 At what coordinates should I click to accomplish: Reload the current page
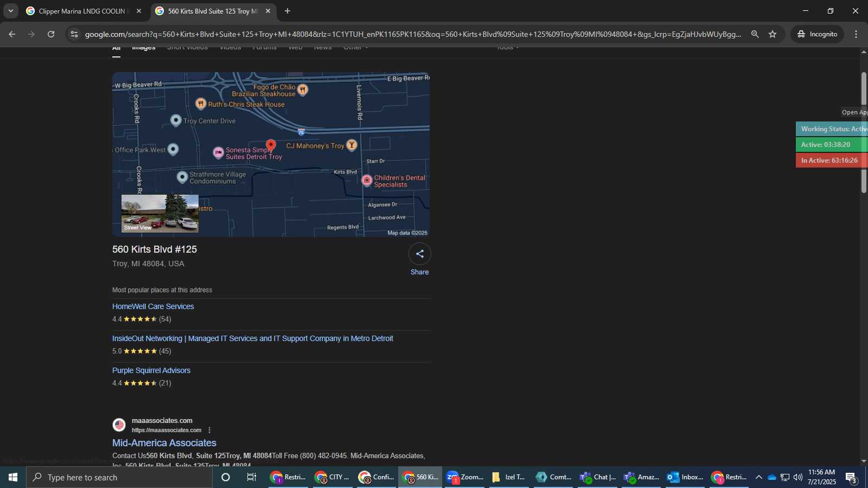[51, 34]
